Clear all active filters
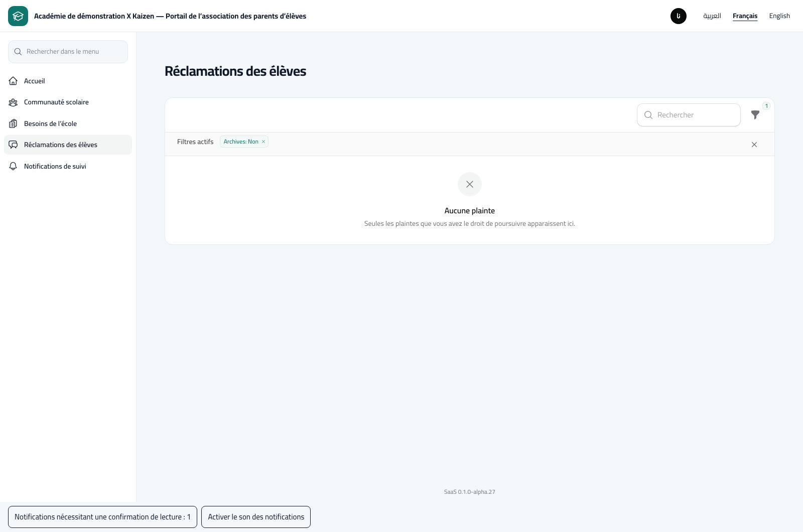Viewport: 803px width, 532px height. pos(754,145)
